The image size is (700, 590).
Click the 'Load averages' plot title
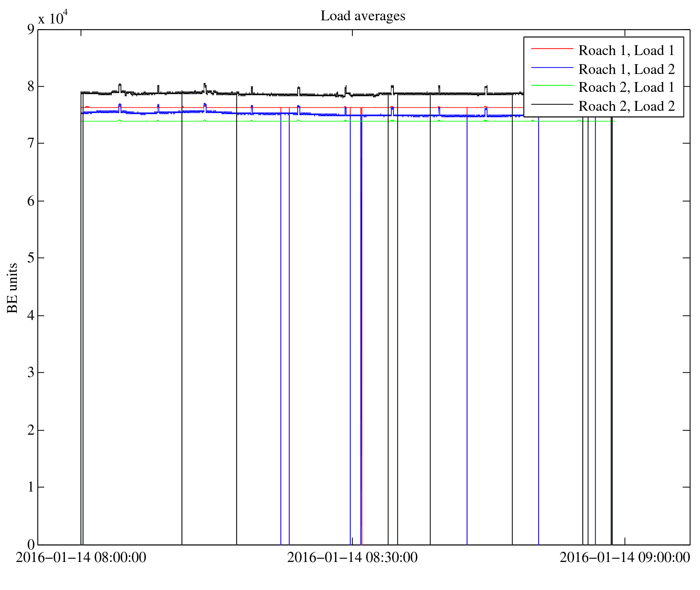(x=363, y=16)
